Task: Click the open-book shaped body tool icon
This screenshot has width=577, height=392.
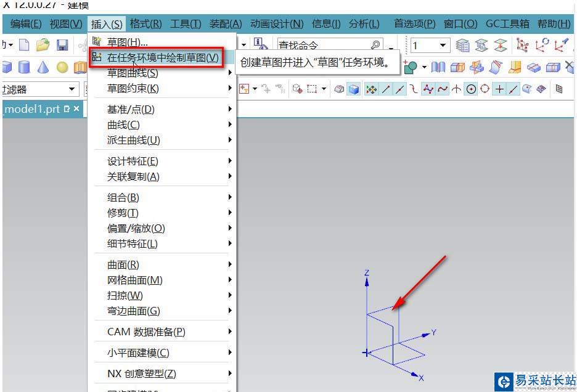Action: 438,67
